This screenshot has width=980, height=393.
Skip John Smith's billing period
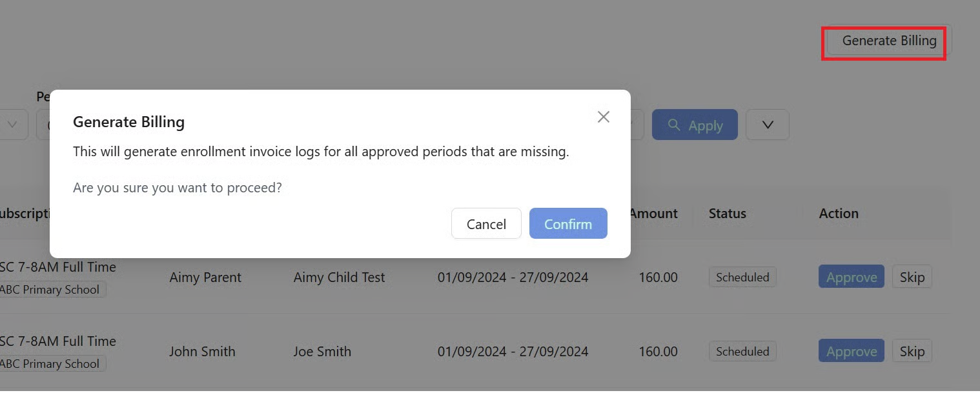click(912, 352)
